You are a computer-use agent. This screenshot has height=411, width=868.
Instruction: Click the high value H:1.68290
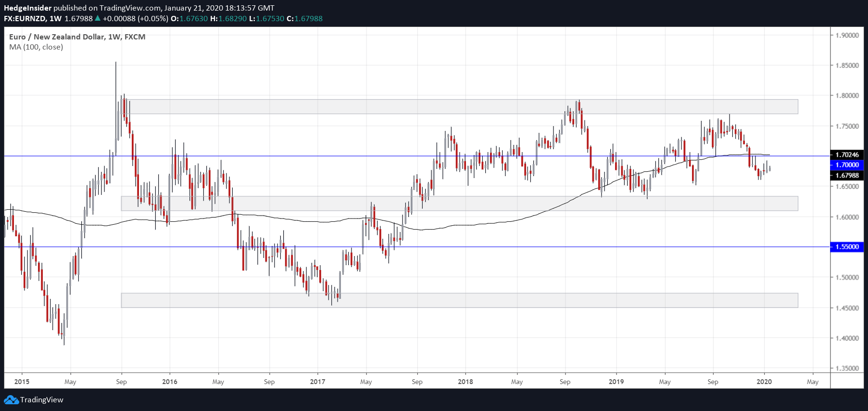click(x=228, y=18)
